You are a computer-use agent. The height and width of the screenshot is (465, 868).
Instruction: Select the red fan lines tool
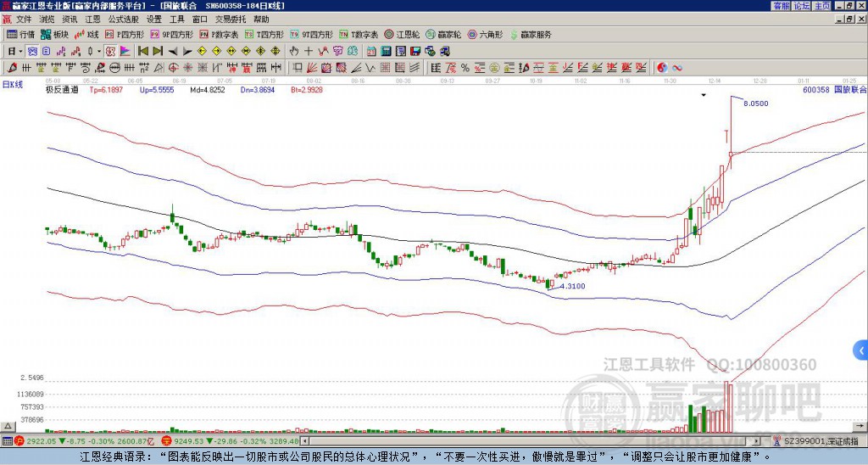click(x=312, y=68)
